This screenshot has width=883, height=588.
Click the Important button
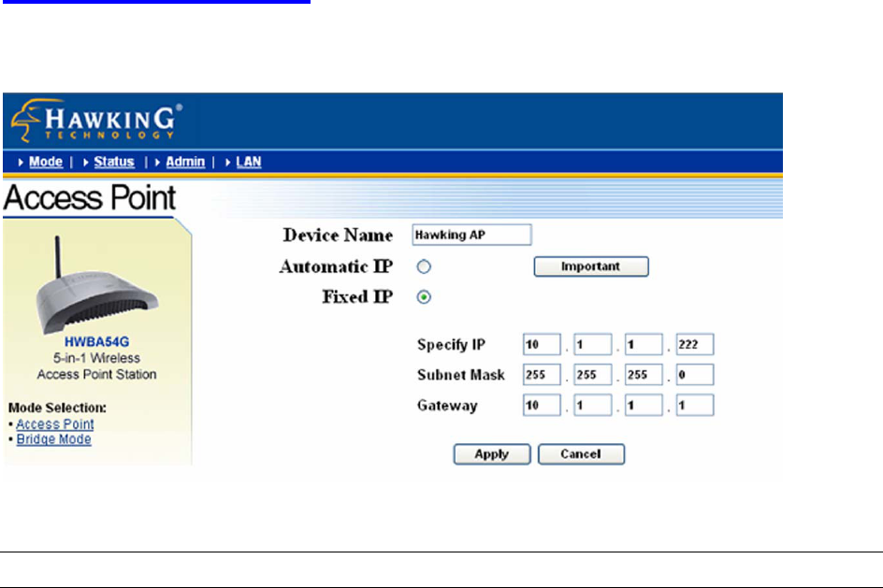(x=591, y=266)
